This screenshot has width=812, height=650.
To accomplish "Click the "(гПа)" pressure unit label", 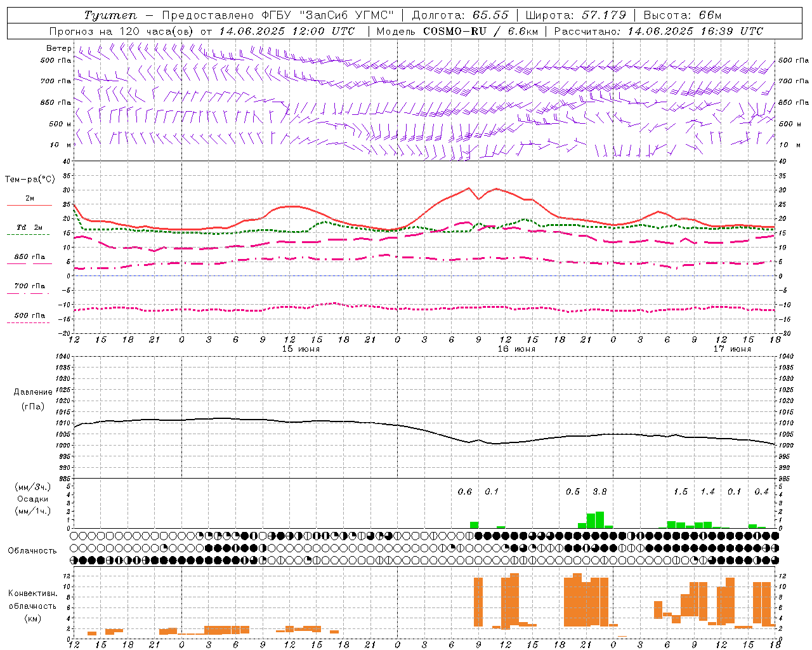I will click(33, 407).
